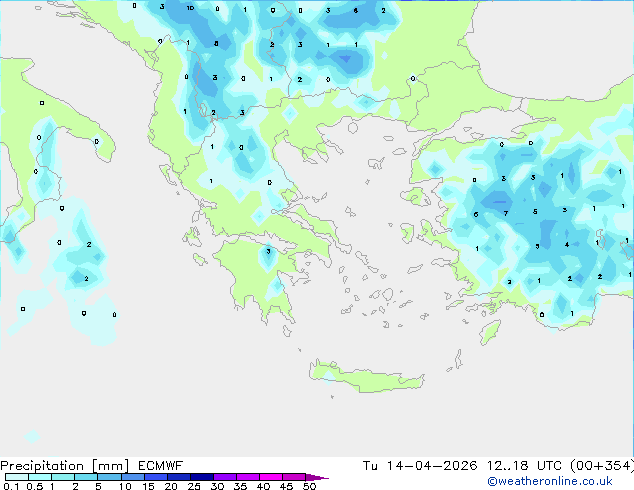Click the map value '4' over Turkey

567,244
